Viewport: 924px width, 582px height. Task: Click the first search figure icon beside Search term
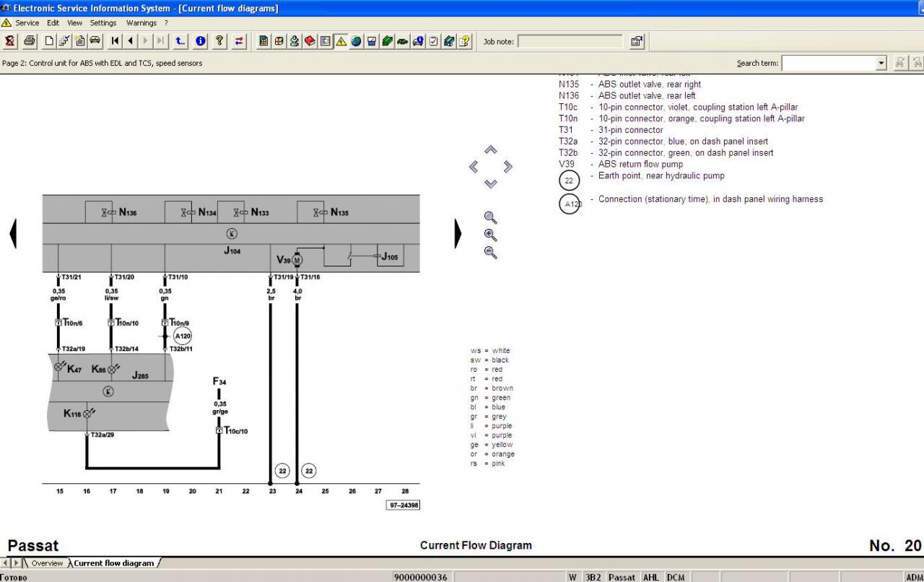(900, 63)
